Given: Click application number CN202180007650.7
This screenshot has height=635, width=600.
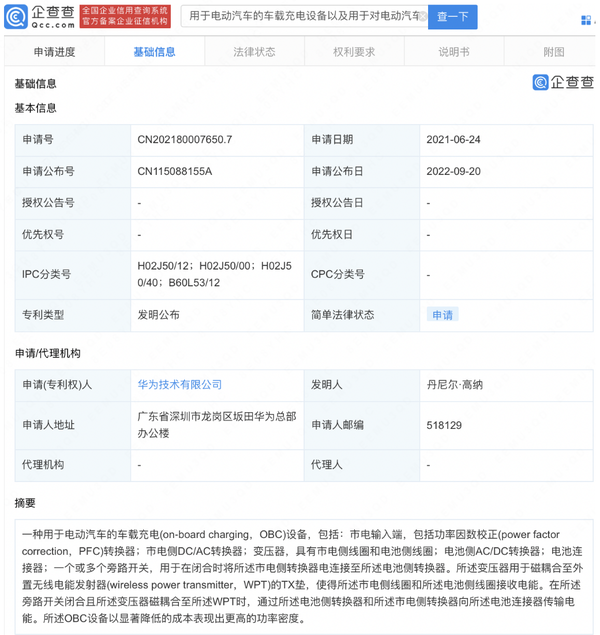Looking at the screenshot, I should [185, 140].
